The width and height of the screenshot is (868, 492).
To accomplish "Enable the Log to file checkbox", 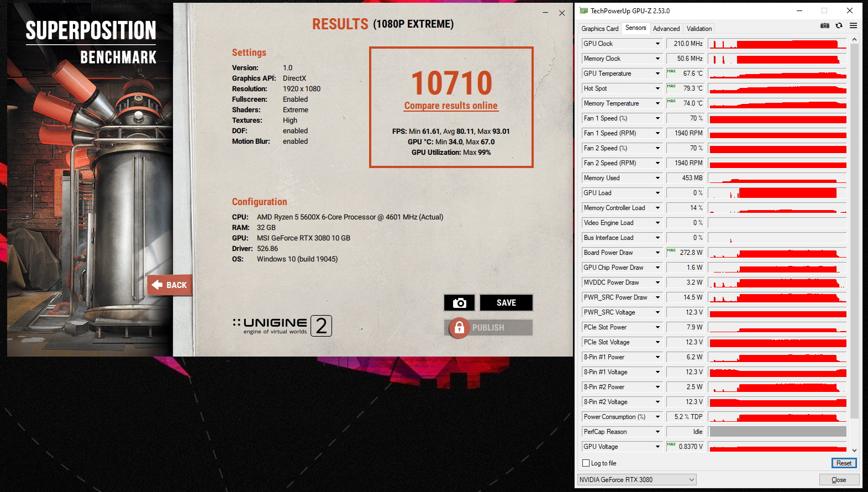I will (586, 463).
